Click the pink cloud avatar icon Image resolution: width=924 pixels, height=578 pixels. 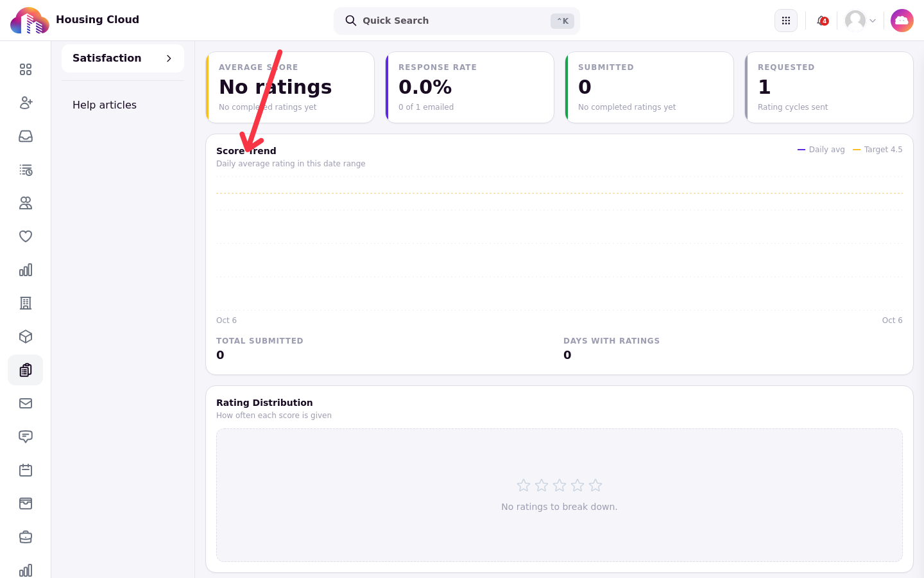pos(902,21)
